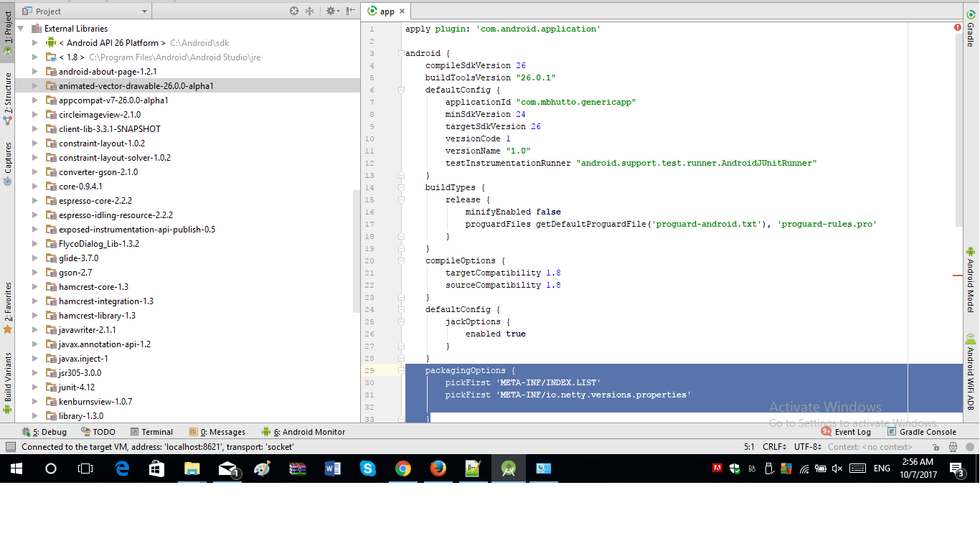Switch to the app editor tab

click(x=386, y=11)
